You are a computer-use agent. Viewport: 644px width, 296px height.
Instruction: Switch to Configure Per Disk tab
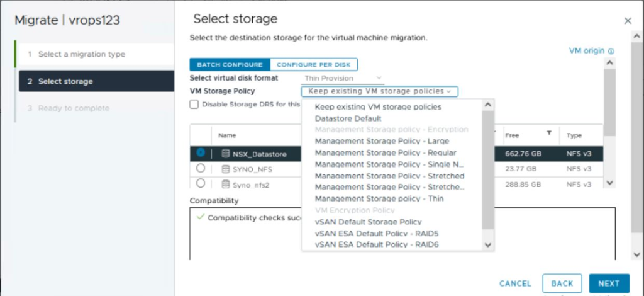click(x=313, y=64)
